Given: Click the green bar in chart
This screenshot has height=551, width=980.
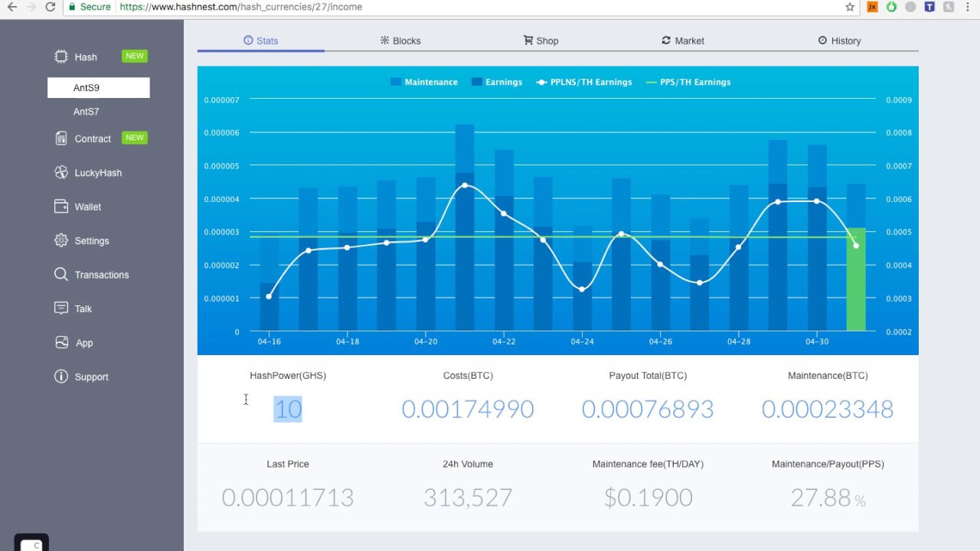Looking at the screenshot, I should tap(856, 279).
